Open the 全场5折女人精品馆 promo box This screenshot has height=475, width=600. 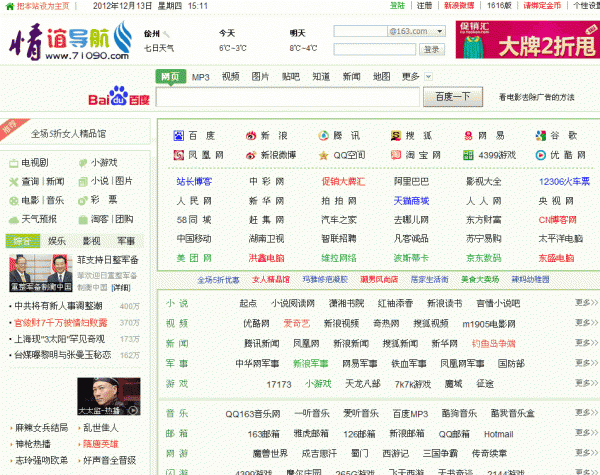pos(75,132)
